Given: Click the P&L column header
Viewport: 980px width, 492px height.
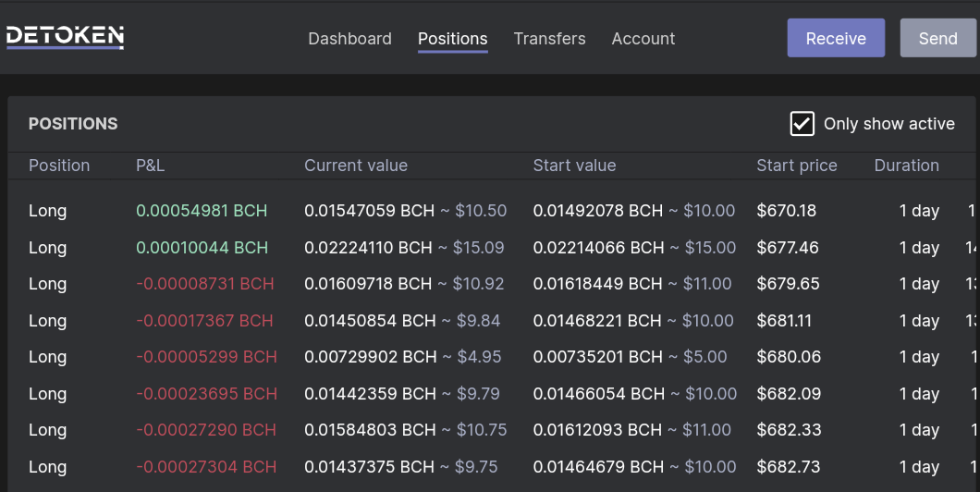Looking at the screenshot, I should pyautogui.click(x=150, y=166).
